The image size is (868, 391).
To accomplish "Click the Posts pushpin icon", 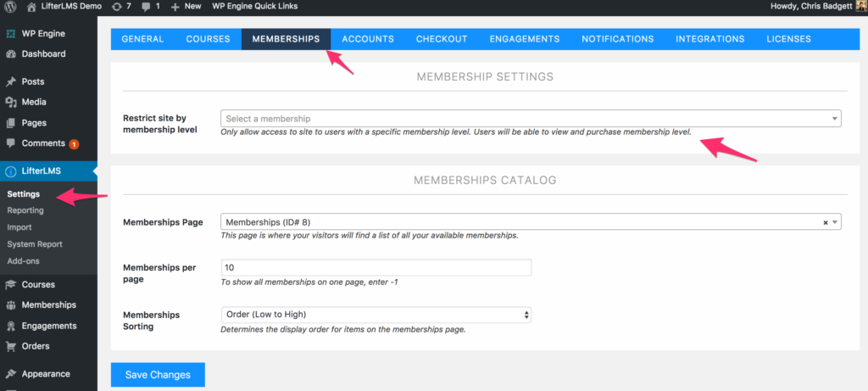I will pyautogui.click(x=10, y=81).
